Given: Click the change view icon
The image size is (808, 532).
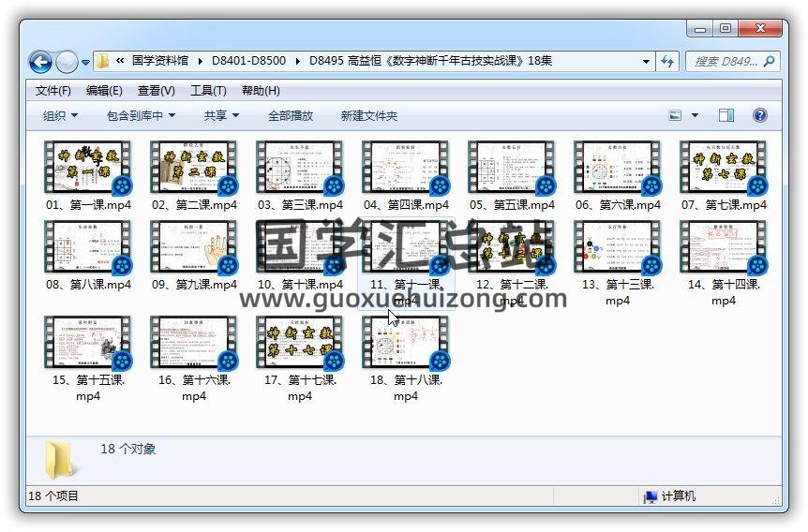Looking at the screenshot, I should (x=675, y=115).
